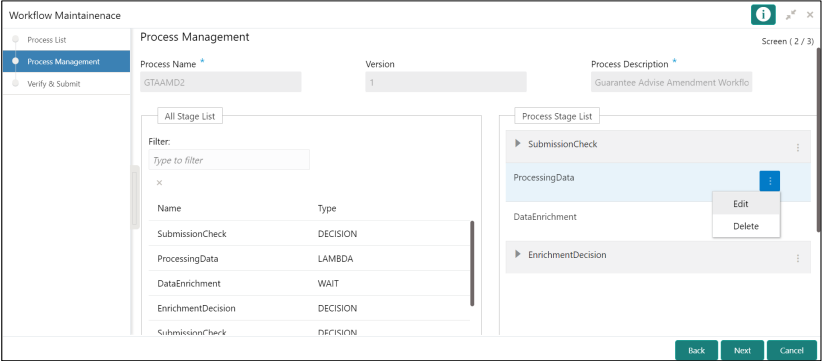Click the Version field
Screen dimensions: 822x361
click(x=446, y=82)
